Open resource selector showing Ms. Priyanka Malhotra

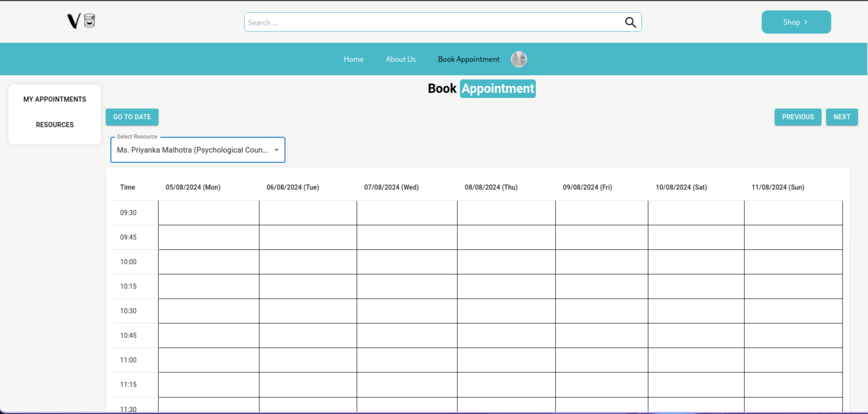192,150
